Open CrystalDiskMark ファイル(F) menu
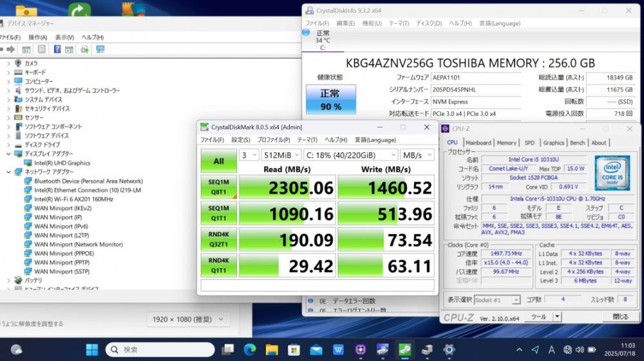 point(212,140)
